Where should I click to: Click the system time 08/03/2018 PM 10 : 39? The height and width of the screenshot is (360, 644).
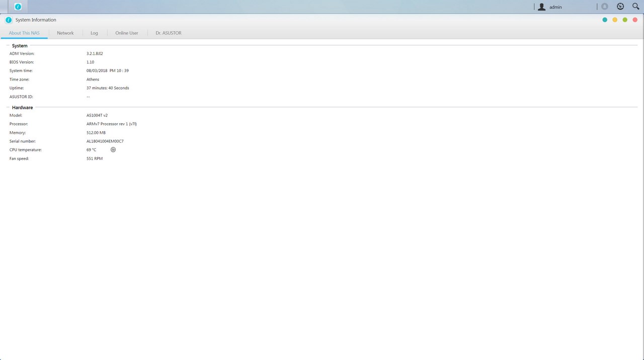[x=108, y=71]
